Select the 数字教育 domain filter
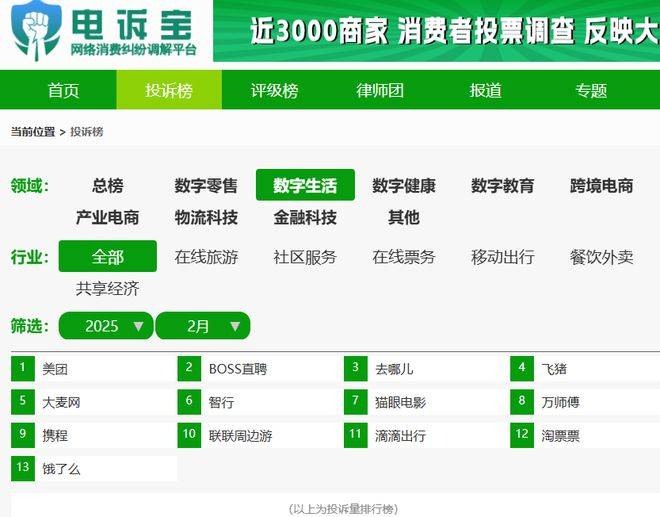 point(503,185)
